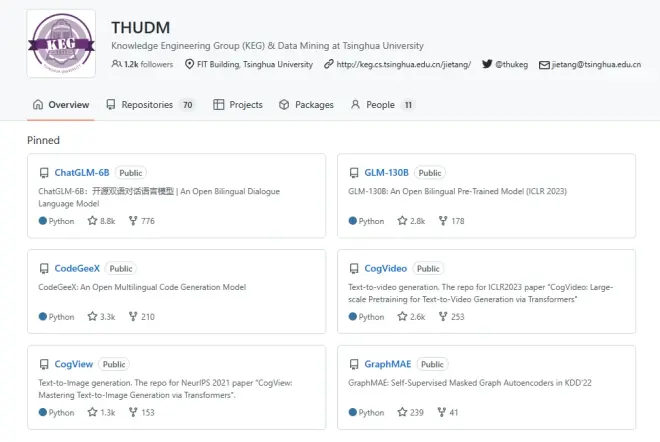This screenshot has height=442, width=660.
Task: Click the FIT Building, Tsinghua University text
Action: tap(255, 64)
